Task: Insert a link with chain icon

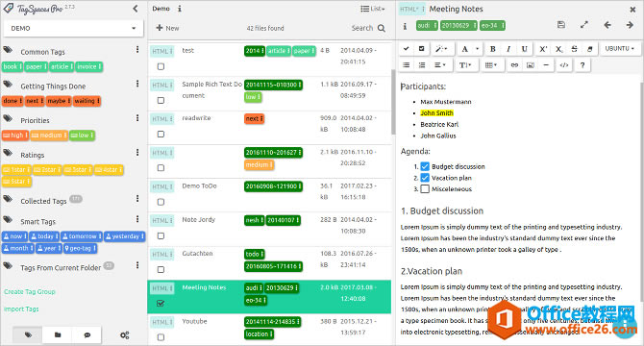Action: [x=514, y=65]
